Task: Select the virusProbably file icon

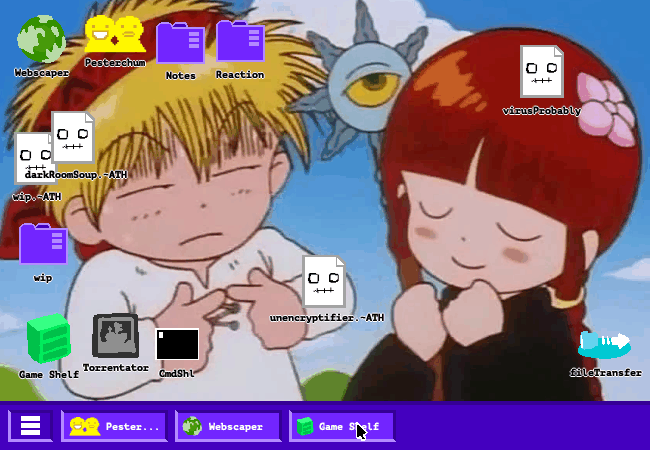Action: point(541,72)
